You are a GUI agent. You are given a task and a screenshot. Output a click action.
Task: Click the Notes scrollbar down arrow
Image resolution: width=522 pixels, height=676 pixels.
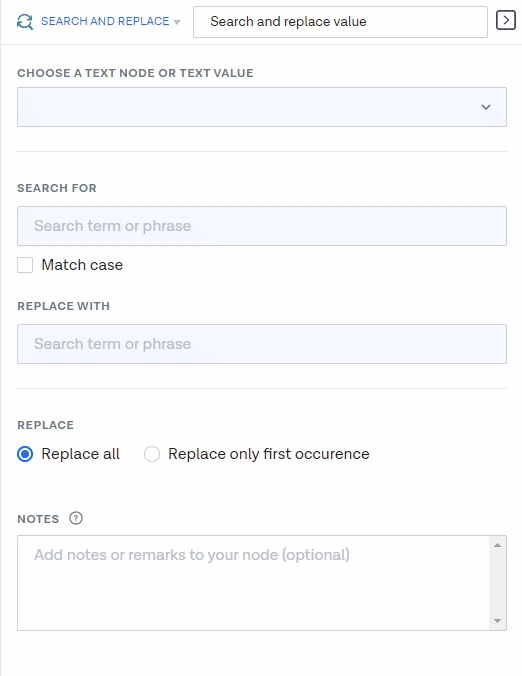click(497, 621)
